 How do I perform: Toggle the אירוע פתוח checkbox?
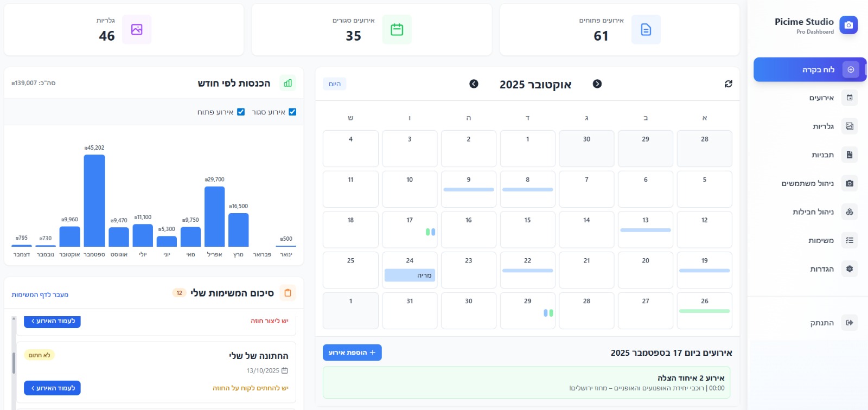click(241, 112)
